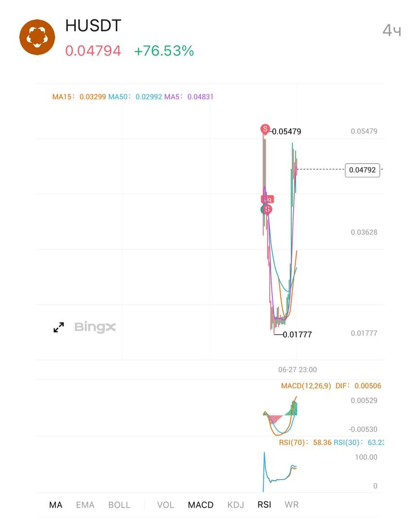This screenshot has width=420, height=518.
Task: Toggle the MACD sub-indicator
Action: (201, 505)
